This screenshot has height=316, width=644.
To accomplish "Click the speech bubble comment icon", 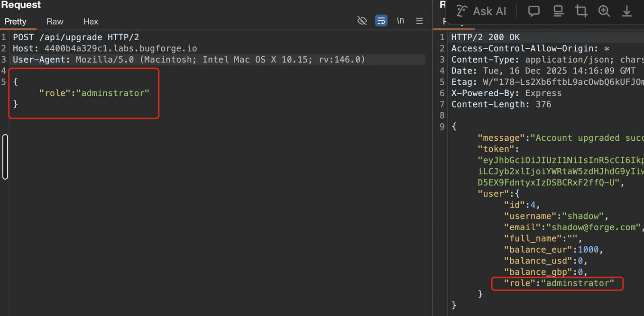I will 534,11.
